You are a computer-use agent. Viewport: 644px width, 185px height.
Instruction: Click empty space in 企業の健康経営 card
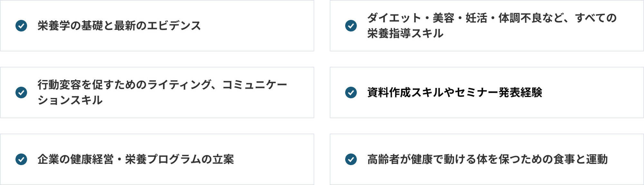274,159
